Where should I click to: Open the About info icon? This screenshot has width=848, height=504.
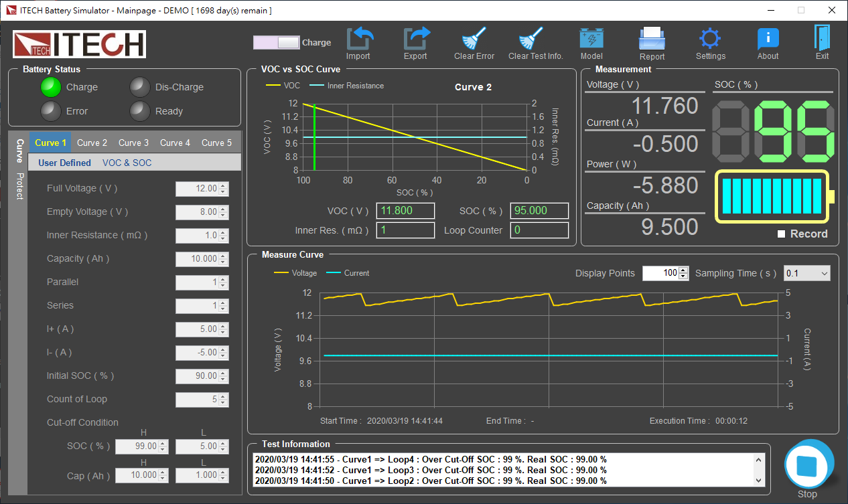768,39
